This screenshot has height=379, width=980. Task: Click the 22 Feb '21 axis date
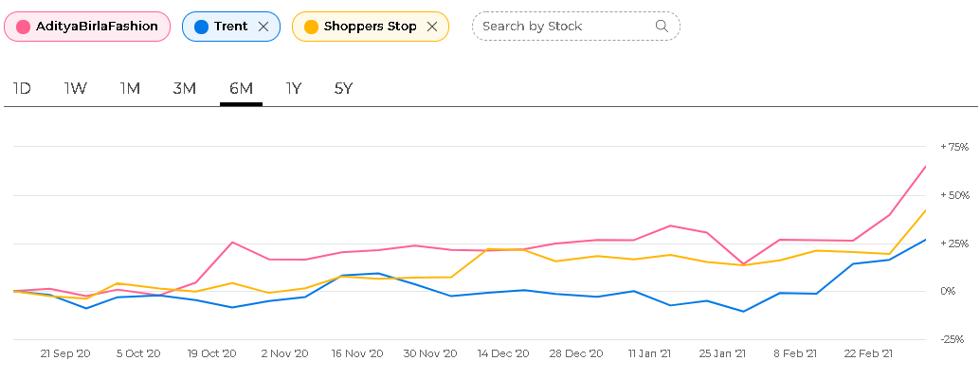(868, 353)
